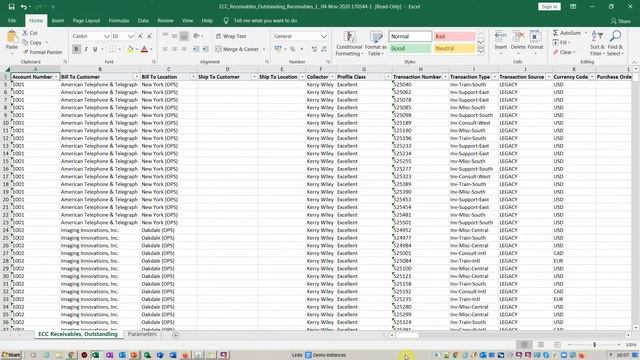Expand the cell styles gallery

click(x=481, y=51)
